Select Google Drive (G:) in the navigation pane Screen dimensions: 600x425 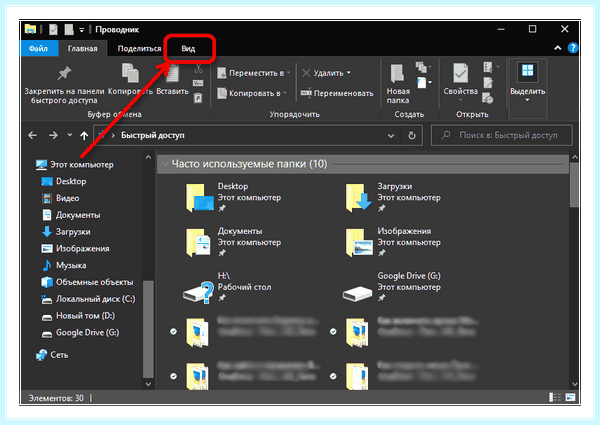coord(80,333)
